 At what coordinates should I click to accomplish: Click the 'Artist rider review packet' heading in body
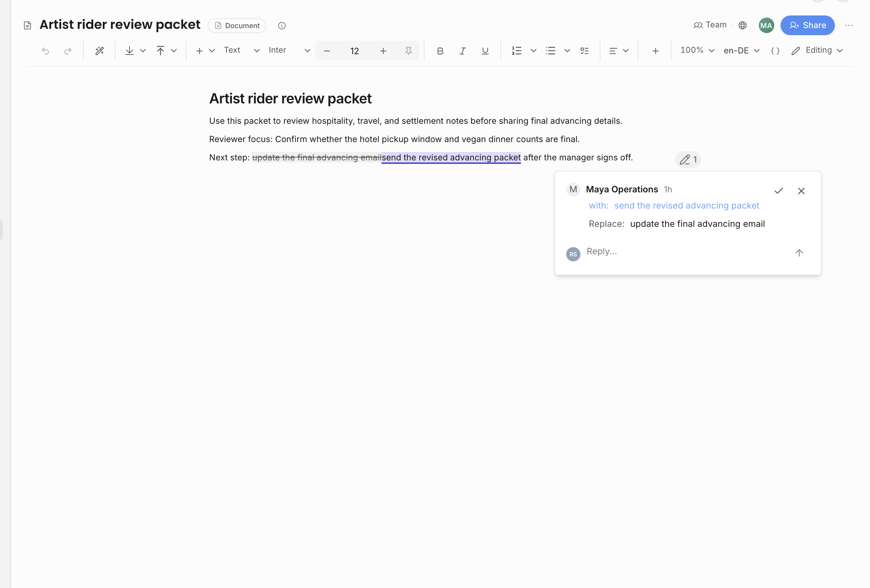[290, 99]
